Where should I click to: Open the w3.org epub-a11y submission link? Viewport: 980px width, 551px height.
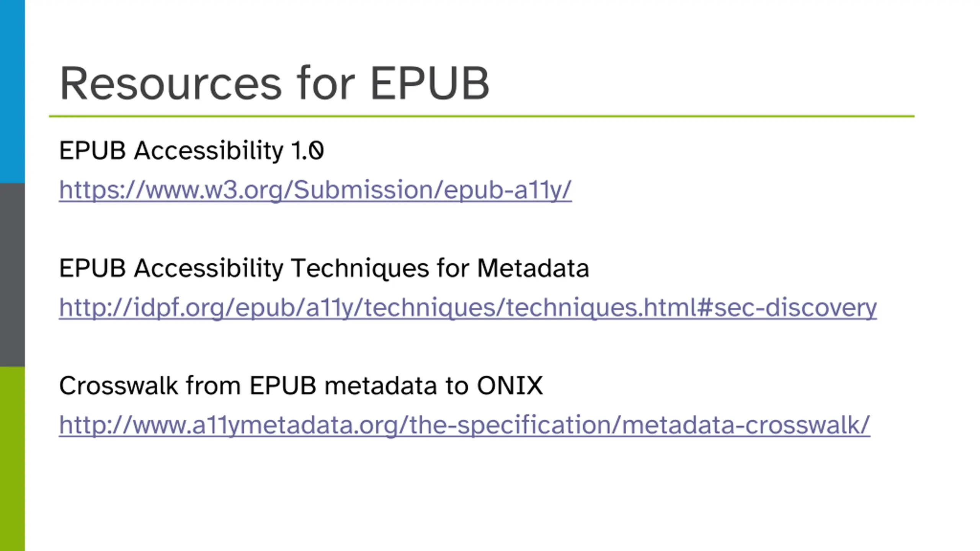[x=315, y=190]
